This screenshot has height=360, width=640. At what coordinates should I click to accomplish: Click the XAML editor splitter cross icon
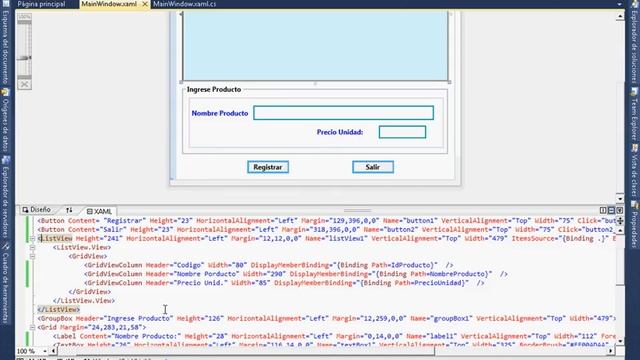point(620,221)
